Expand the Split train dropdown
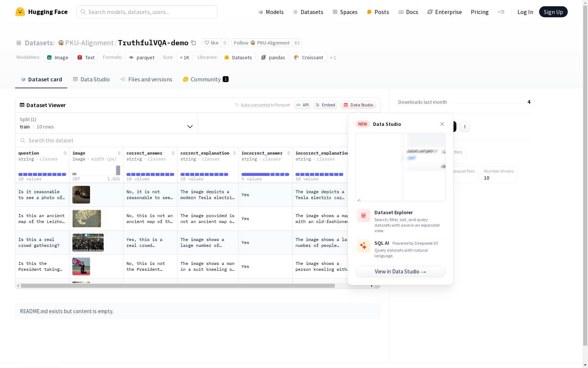588x368 pixels. point(107,123)
